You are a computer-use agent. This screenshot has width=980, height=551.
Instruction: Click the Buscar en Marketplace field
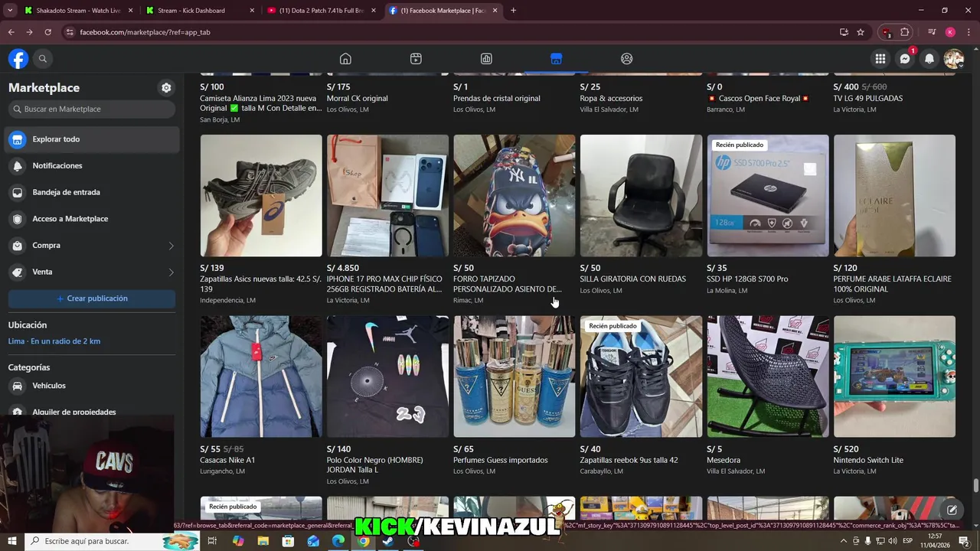point(92,109)
